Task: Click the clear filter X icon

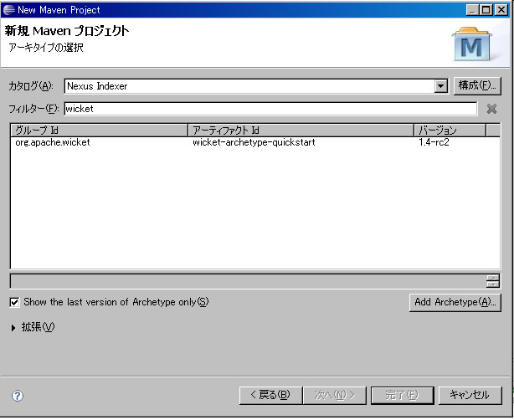Action: [491, 109]
